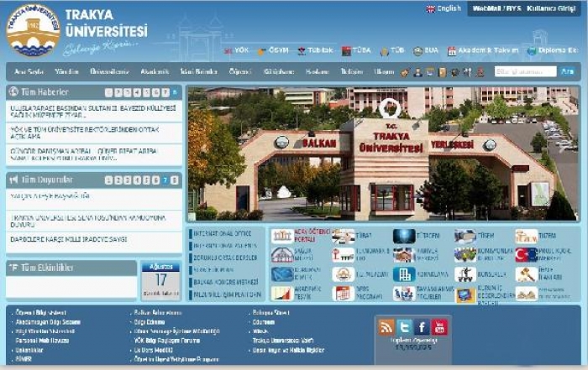Open the Akademik menu
Screen dimensions: 588x370
click(x=155, y=71)
